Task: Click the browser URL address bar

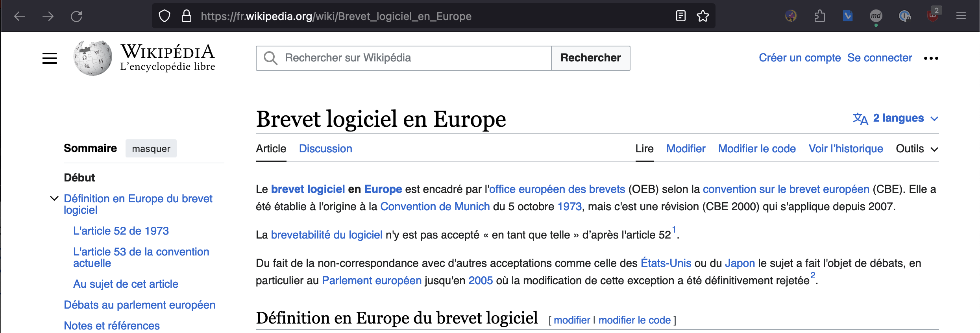Action: tap(433, 16)
